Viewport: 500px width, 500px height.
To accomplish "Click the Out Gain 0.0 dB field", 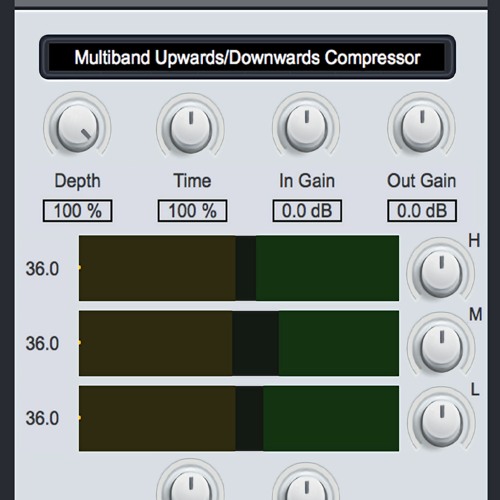I will [x=422, y=211].
